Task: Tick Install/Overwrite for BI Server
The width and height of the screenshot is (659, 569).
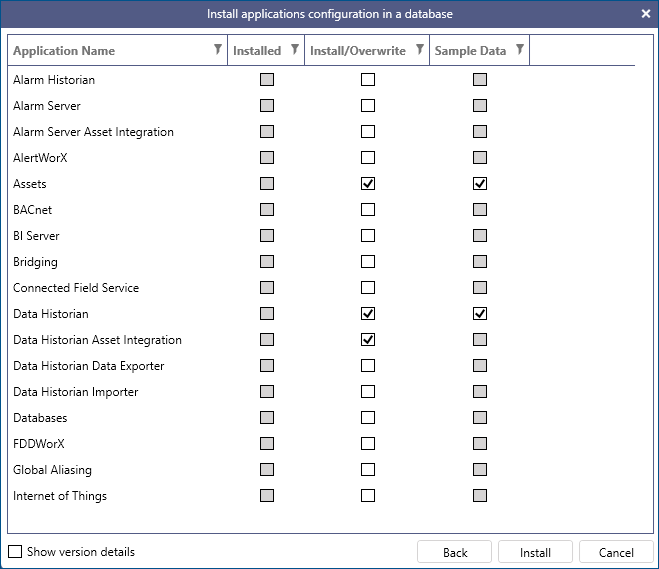Action: point(368,236)
